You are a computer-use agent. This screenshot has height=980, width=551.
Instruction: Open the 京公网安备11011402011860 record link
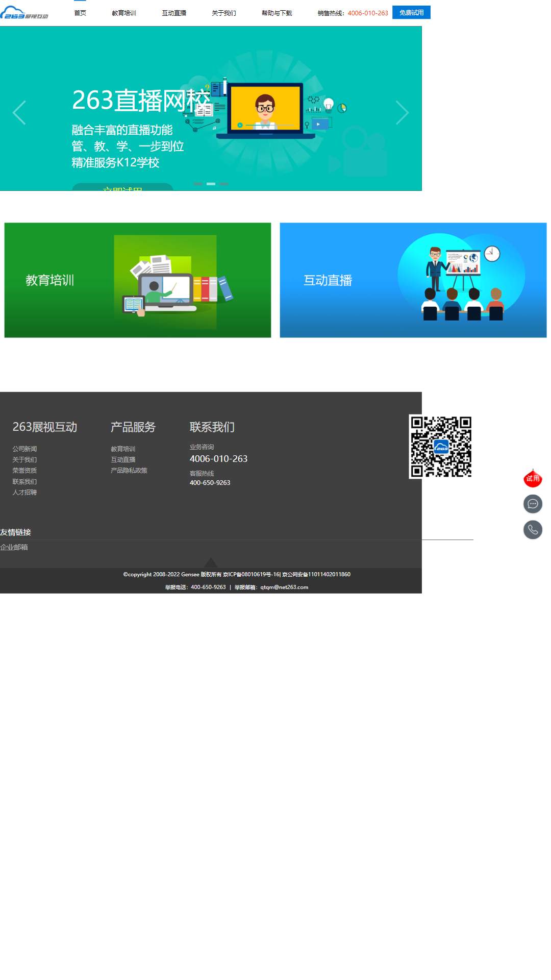tap(316, 575)
